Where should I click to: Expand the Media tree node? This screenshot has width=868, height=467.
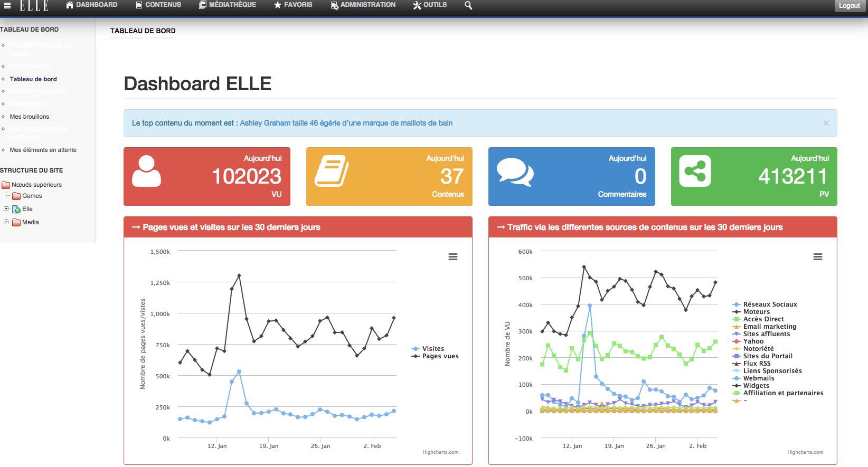tap(6, 222)
